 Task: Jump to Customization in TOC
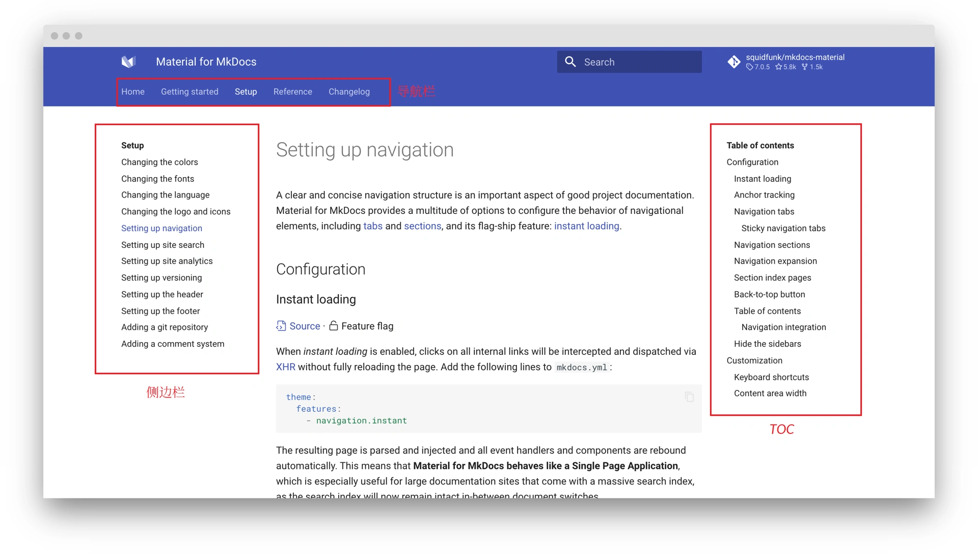(x=754, y=360)
